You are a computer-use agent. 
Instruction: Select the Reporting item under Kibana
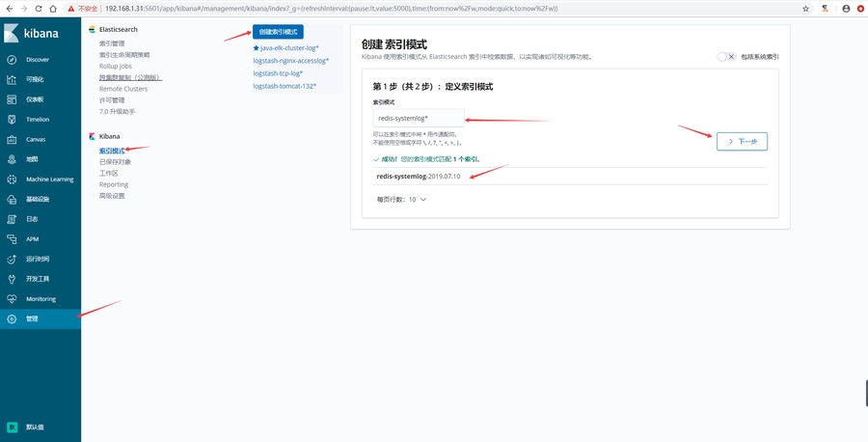(x=114, y=184)
